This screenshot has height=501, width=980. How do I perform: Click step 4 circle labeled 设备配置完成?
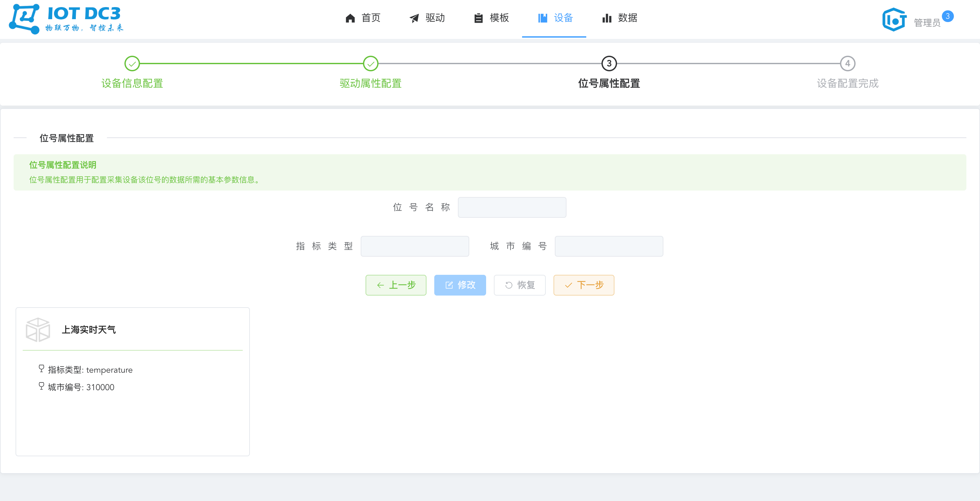pos(847,64)
